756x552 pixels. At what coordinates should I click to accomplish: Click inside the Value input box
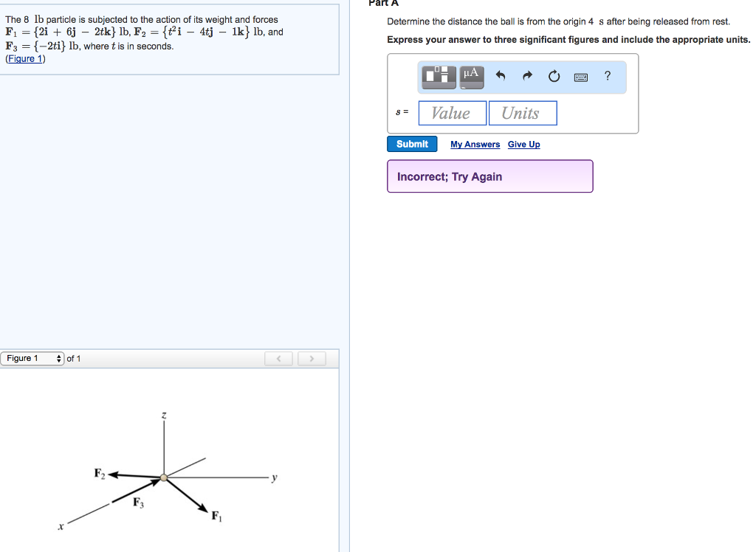point(452,113)
